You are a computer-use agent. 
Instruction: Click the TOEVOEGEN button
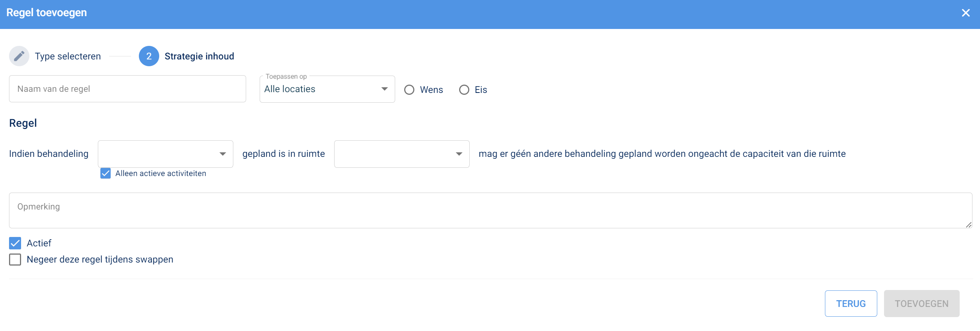coord(921,304)
